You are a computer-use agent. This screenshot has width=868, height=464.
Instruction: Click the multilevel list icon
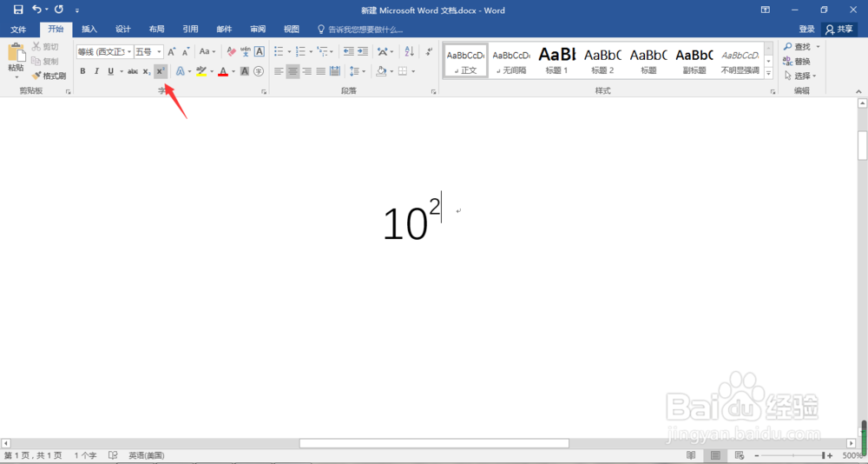click(x=322, y=51)
